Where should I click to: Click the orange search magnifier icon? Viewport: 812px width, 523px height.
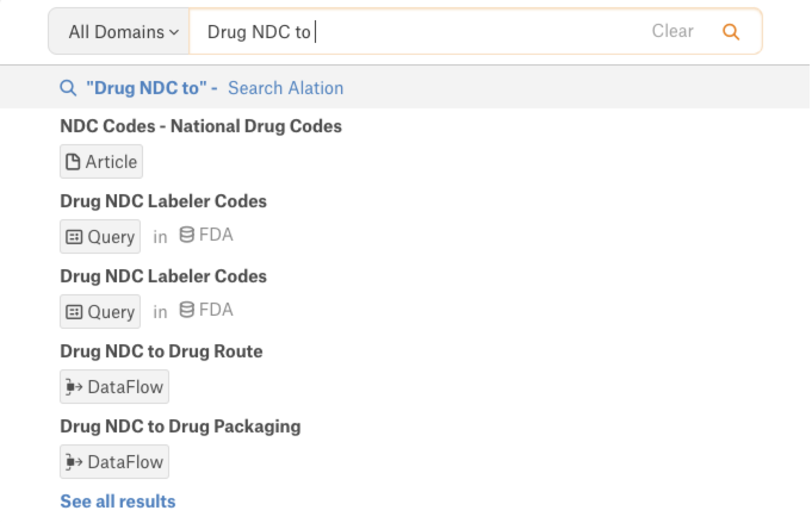pyautogui.click(x=731, y=32)
